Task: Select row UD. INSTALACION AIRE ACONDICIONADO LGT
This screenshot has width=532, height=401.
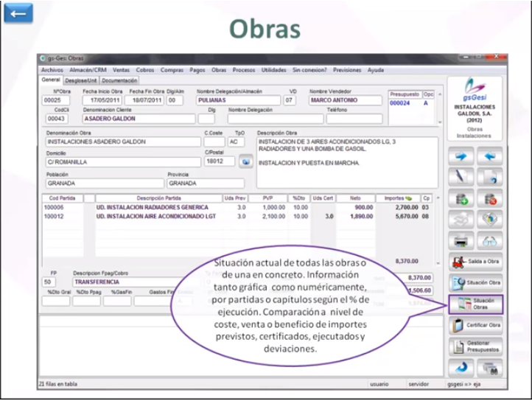Action: 237,216
